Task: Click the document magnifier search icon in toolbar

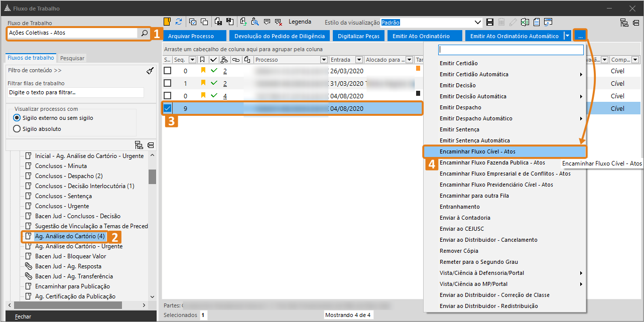Action: 255,22
